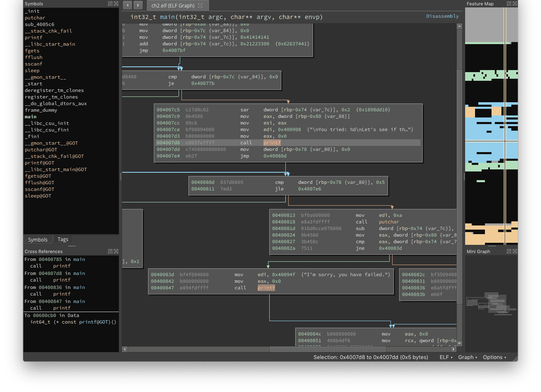Undock the Feature Map panel
The height and width of the screenshot is (392, 541).
pyautogui.click(x=509, y=4)
